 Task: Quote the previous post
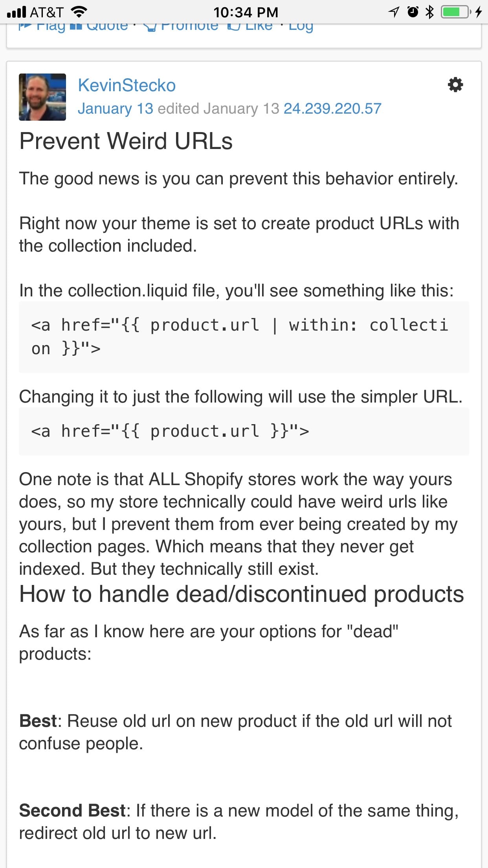click(x=99, y=27)
